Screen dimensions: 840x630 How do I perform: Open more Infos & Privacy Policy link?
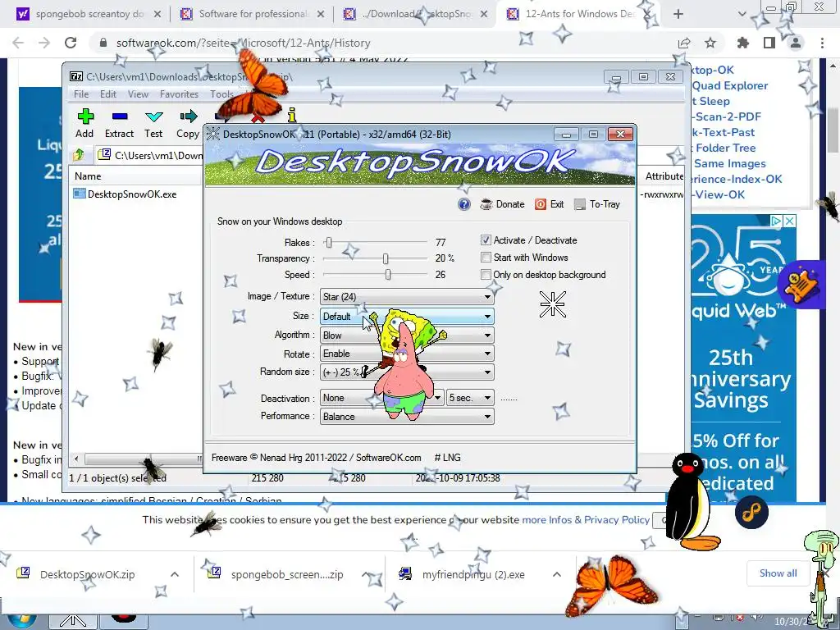[x=586, y=519]
